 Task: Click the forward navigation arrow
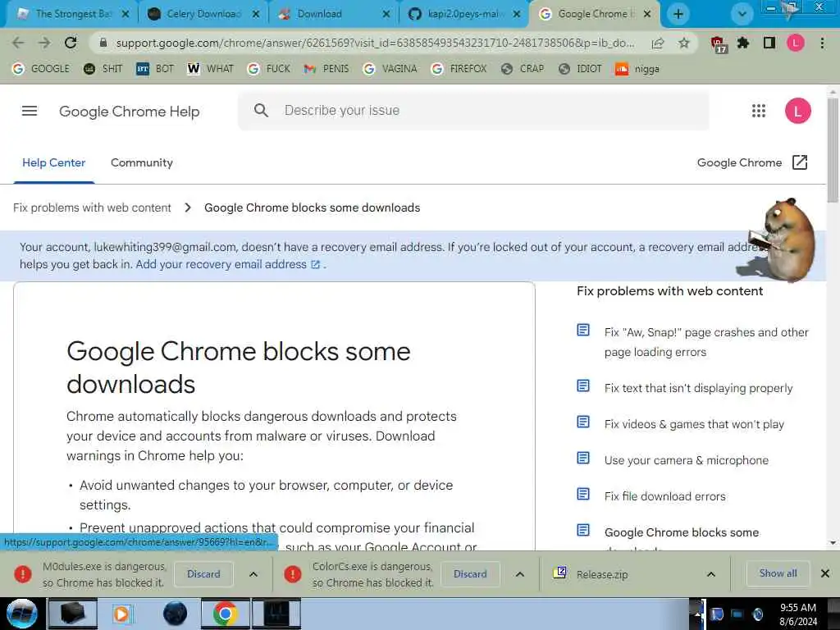44,43
